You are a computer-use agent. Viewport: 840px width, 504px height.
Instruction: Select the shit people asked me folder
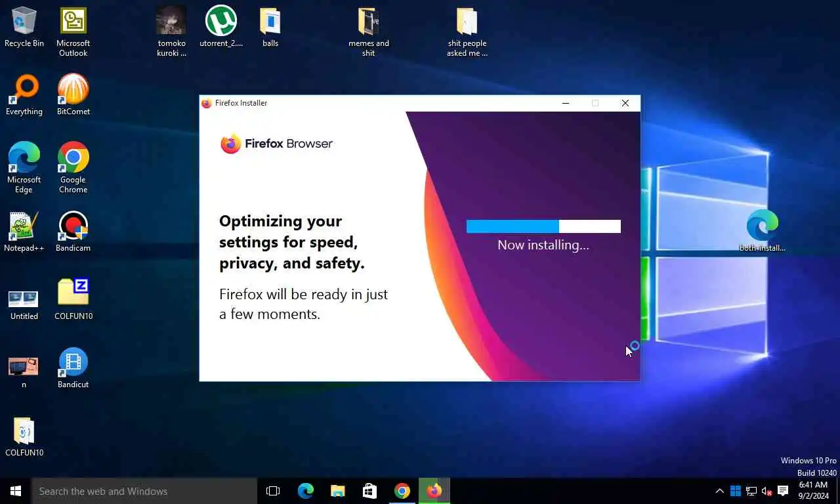tap(467, 32)
